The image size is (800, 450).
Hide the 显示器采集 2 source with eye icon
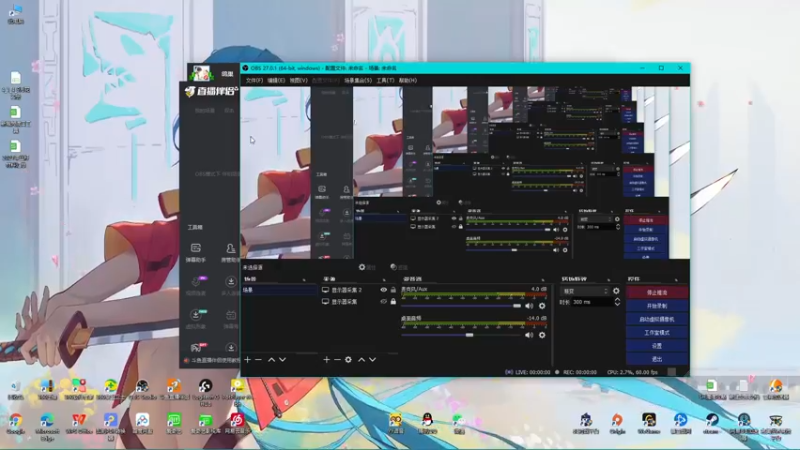point(383,290)
